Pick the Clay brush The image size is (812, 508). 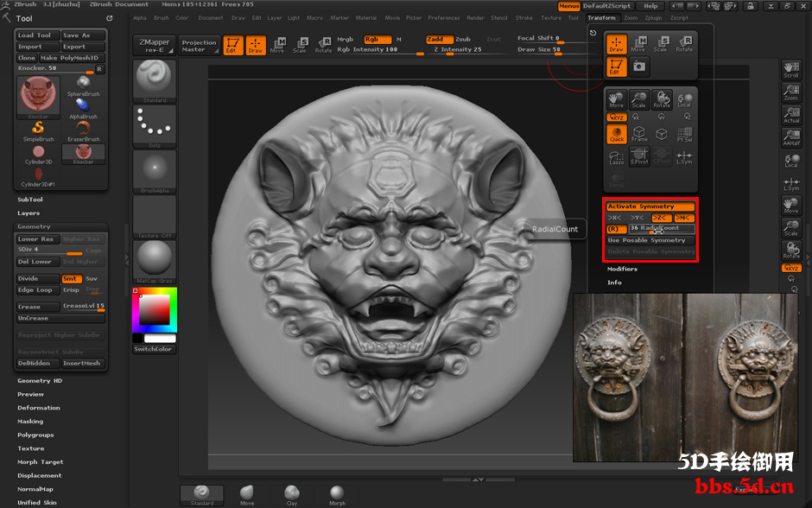[292, 495]
